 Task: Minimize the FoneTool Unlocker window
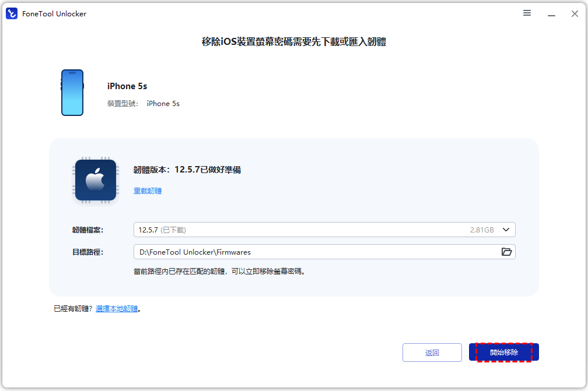click(x=551, y=13)
